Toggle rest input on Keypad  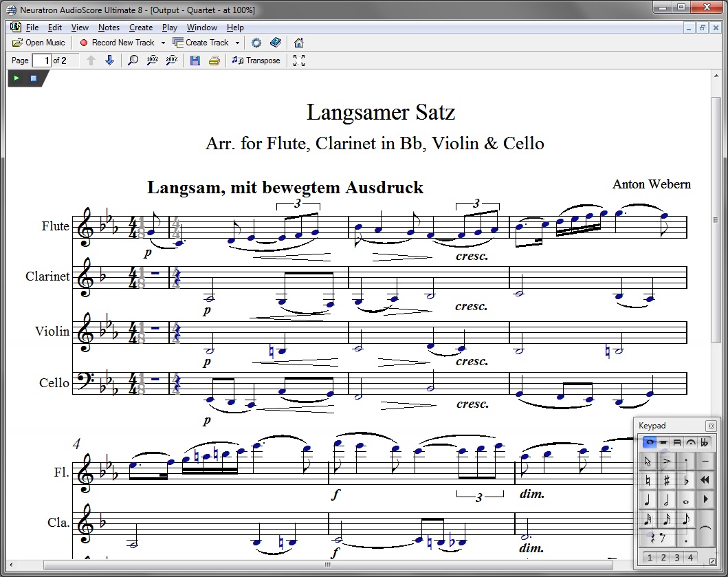pyautogui.click(x=657, y=538)
